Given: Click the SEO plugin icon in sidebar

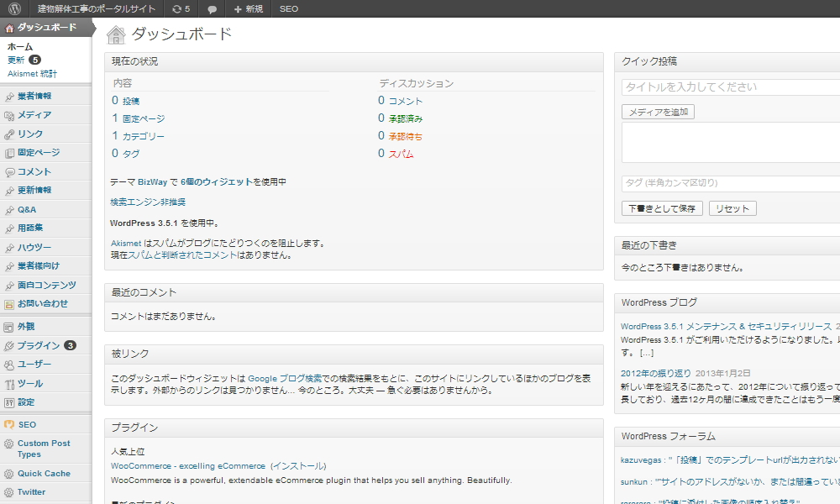Looking at the screenshot, I should coord(9,425).
